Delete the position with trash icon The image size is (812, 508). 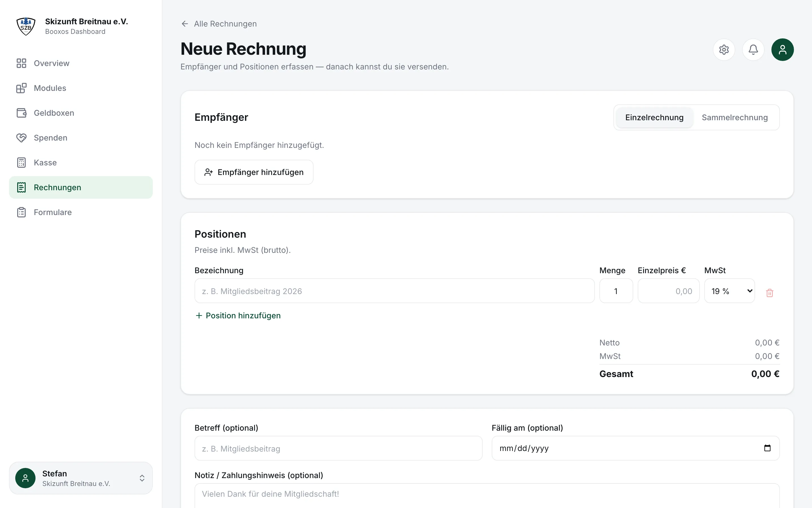pyautogui.click(x=770, y=293)
